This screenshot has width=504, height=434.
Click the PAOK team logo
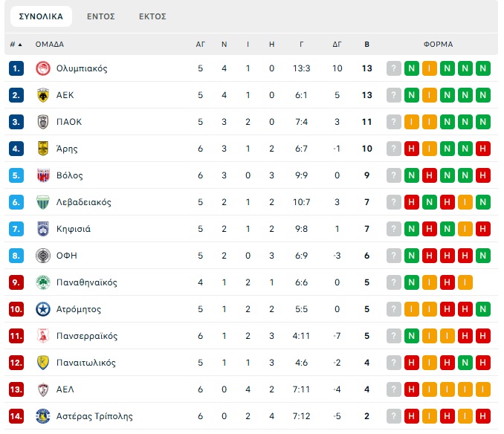(42, 122)
